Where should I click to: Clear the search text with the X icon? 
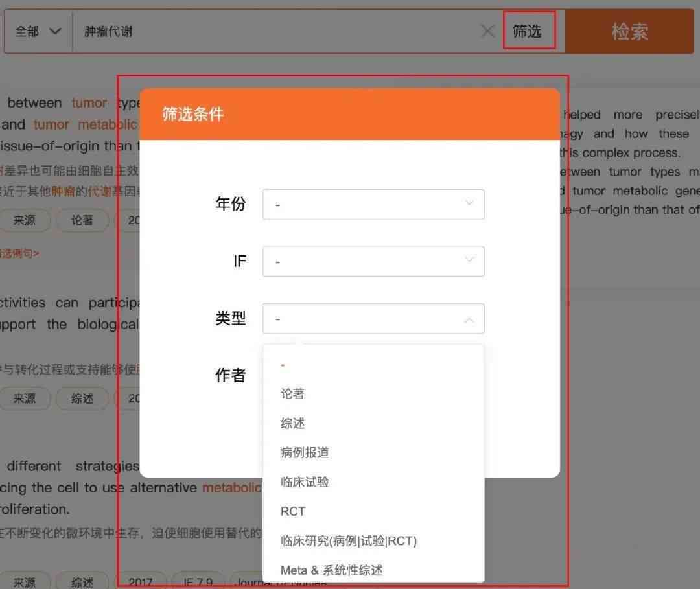(x=487, y=31)
